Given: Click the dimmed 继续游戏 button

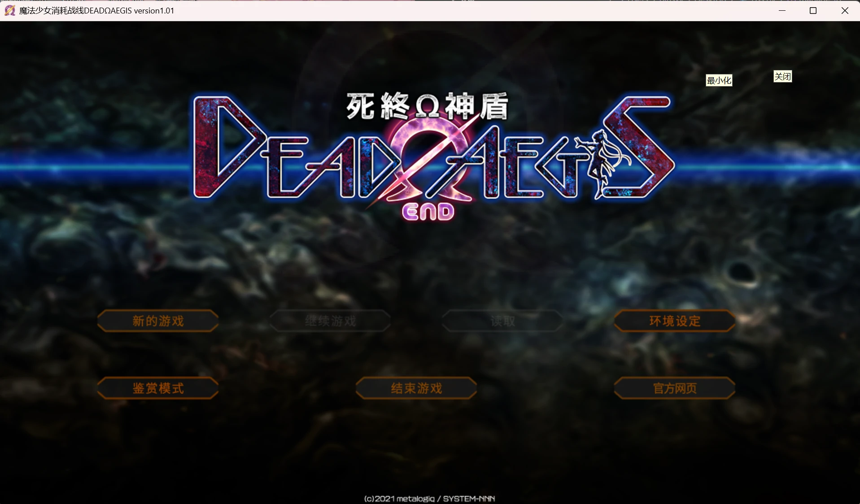Looking at the screenshot, I should (x=330, y=321).
